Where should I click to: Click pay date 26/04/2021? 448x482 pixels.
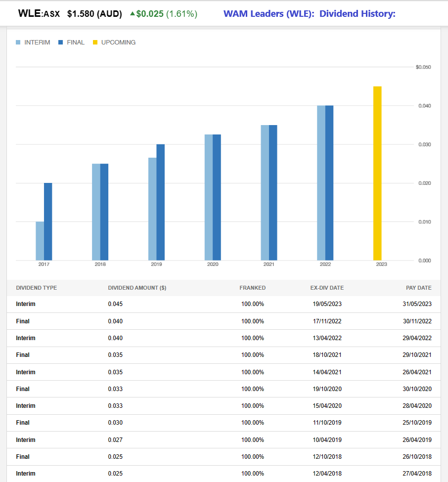417,372
